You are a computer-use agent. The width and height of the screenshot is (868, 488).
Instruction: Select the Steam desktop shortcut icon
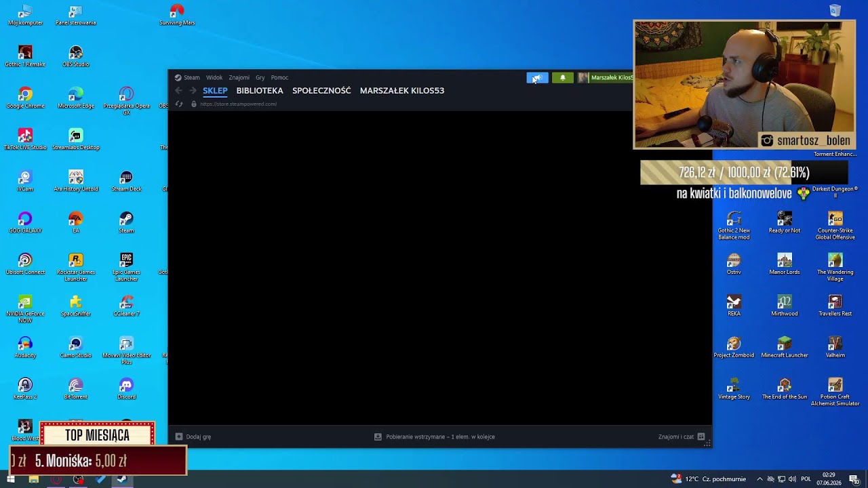[126, 223]
